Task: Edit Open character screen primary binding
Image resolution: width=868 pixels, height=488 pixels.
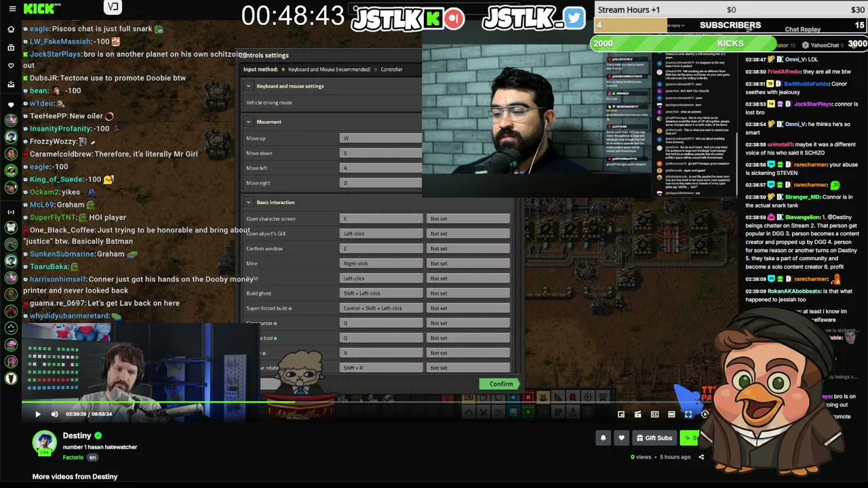Action: pos(380,219)
